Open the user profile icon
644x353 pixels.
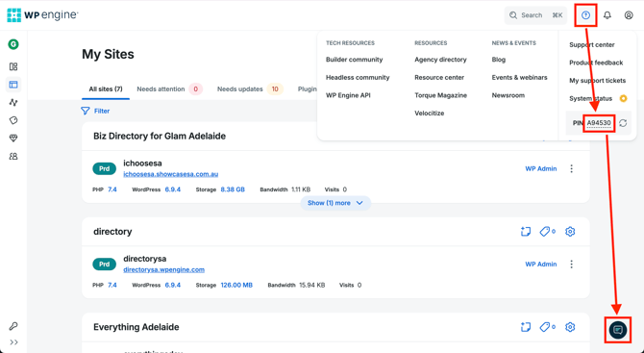(629, 15)
